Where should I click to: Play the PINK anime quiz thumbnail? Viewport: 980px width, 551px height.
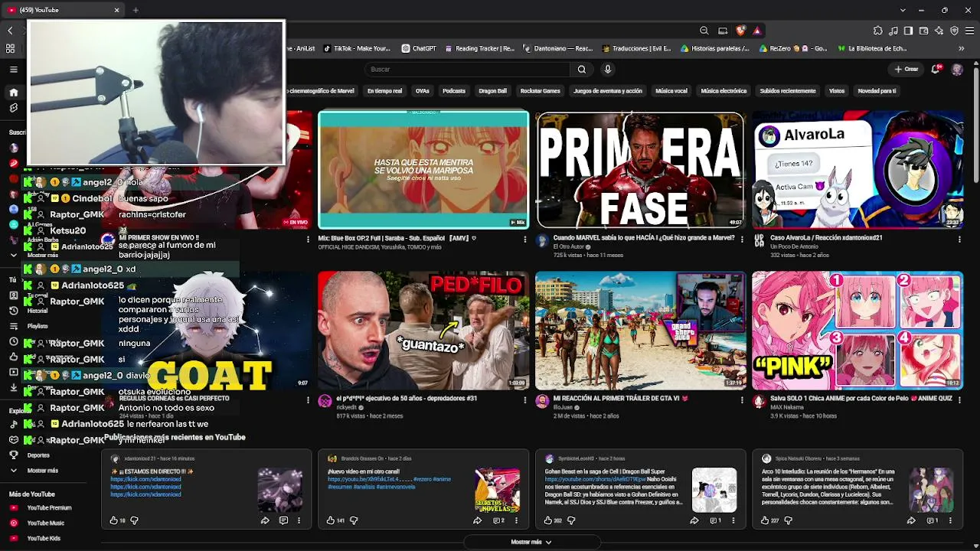[857, 331]
